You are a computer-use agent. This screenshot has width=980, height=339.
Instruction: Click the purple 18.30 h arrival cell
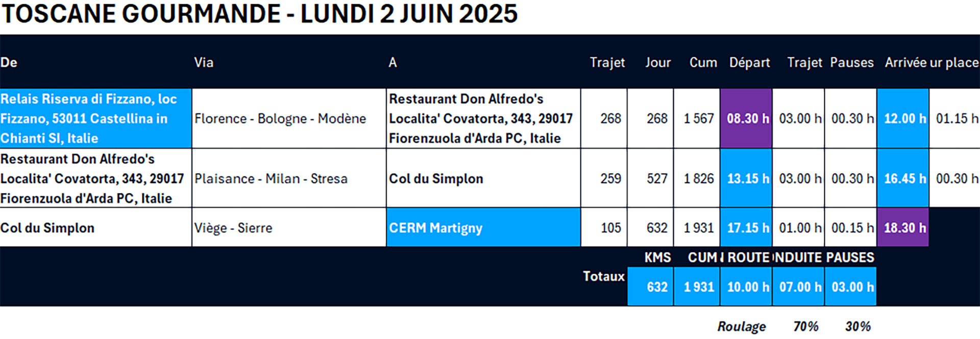[902, 227]
